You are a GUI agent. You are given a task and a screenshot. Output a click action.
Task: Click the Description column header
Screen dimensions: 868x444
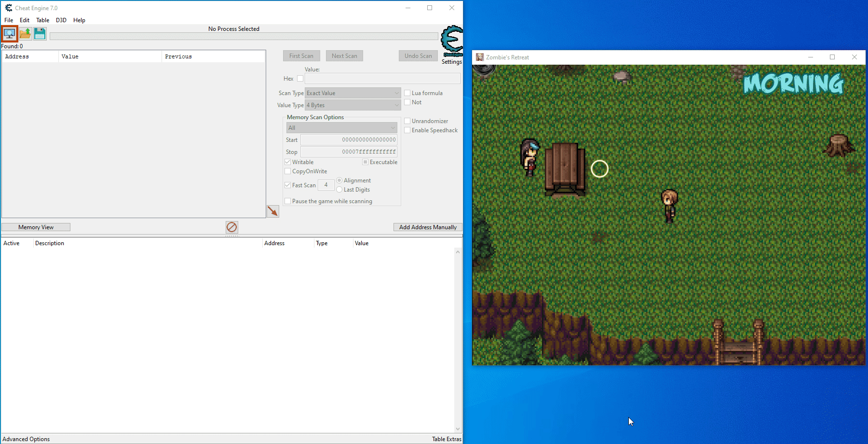click(x=148, y=243)
